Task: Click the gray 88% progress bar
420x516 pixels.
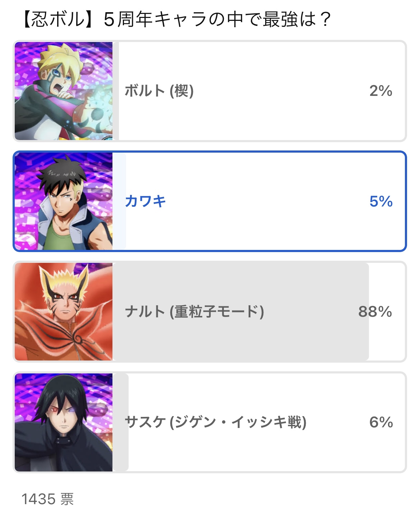Action: coord(241,312)
